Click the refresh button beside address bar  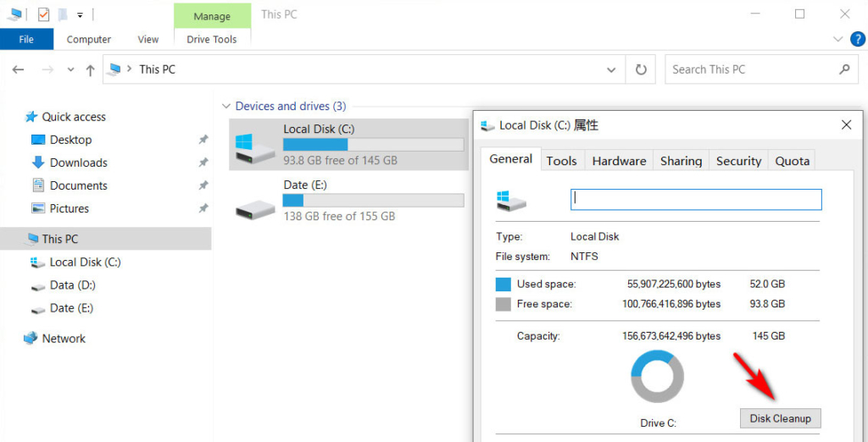(x=641, y=69)
